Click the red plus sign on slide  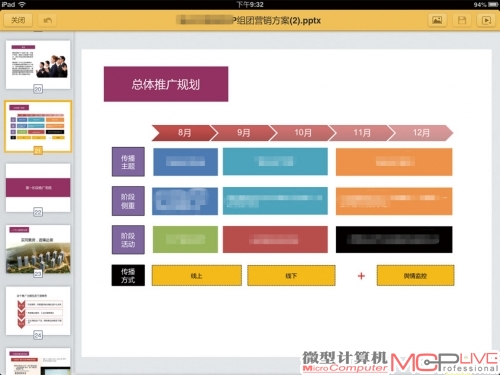click(361, 276)
